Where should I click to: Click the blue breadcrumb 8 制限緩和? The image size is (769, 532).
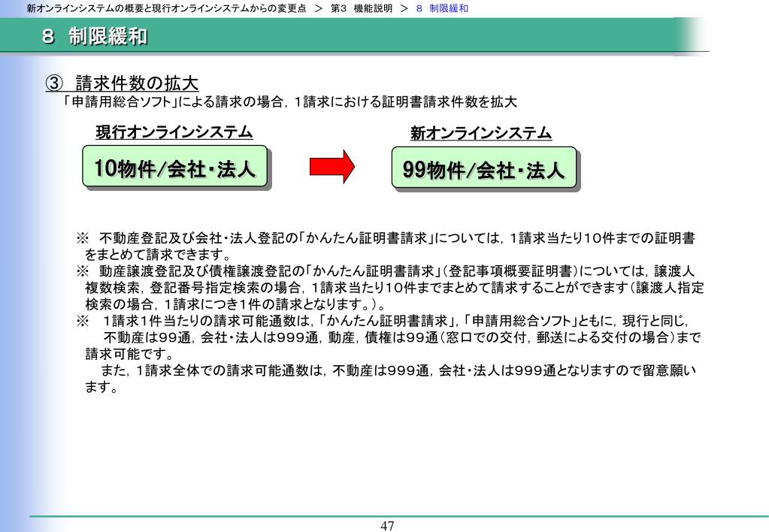442,8
